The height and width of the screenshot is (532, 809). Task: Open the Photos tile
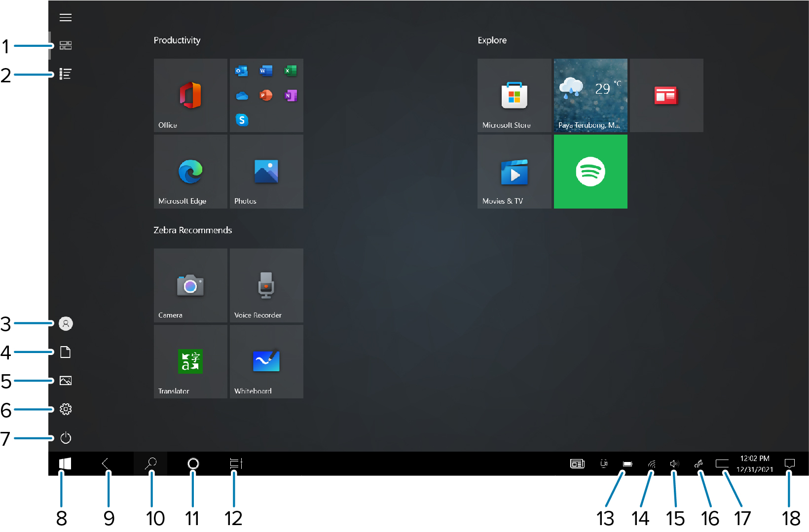(x=266, y=172)
